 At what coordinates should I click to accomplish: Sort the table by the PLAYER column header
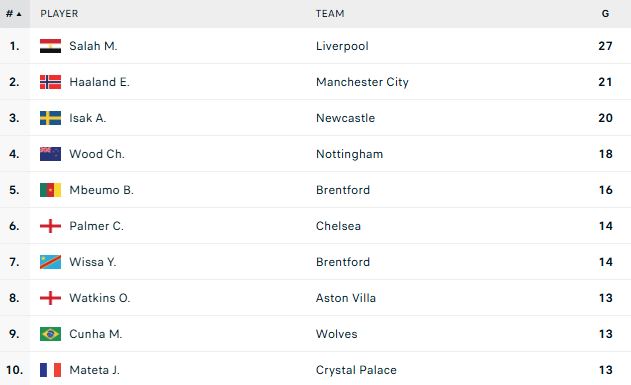click(x=59, y=14)
